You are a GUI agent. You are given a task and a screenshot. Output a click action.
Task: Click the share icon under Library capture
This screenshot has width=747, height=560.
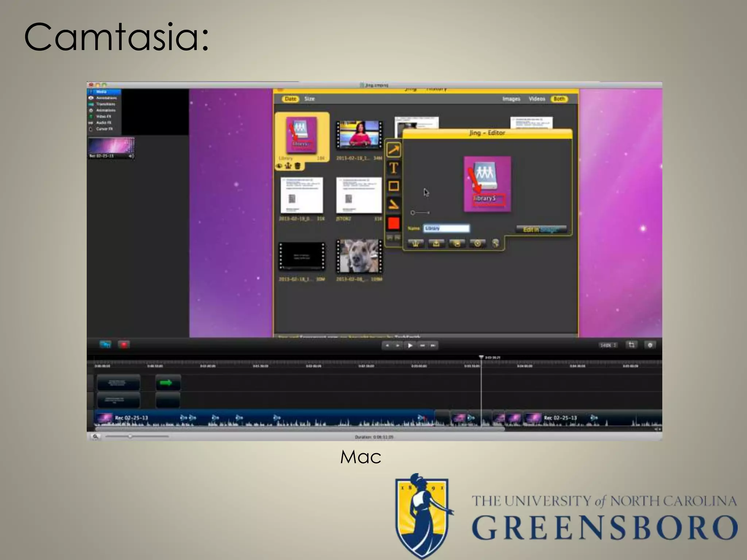point(288,166)
